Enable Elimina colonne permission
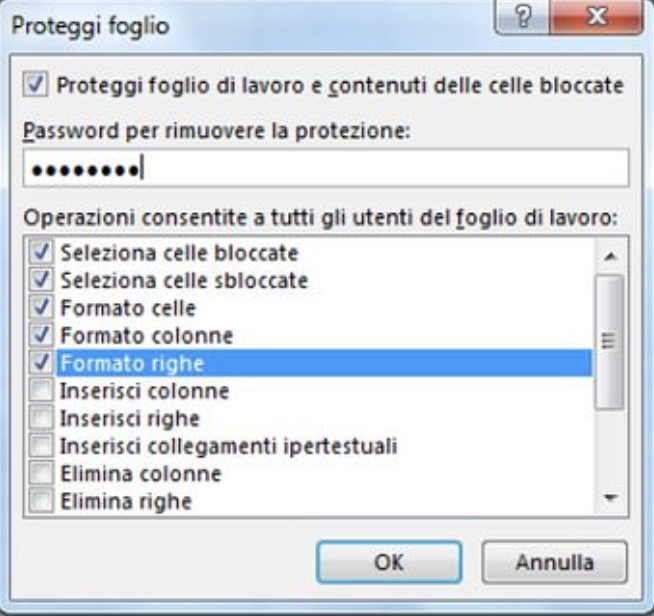Screen dimensions: 654x616 (x=41, y=473)
